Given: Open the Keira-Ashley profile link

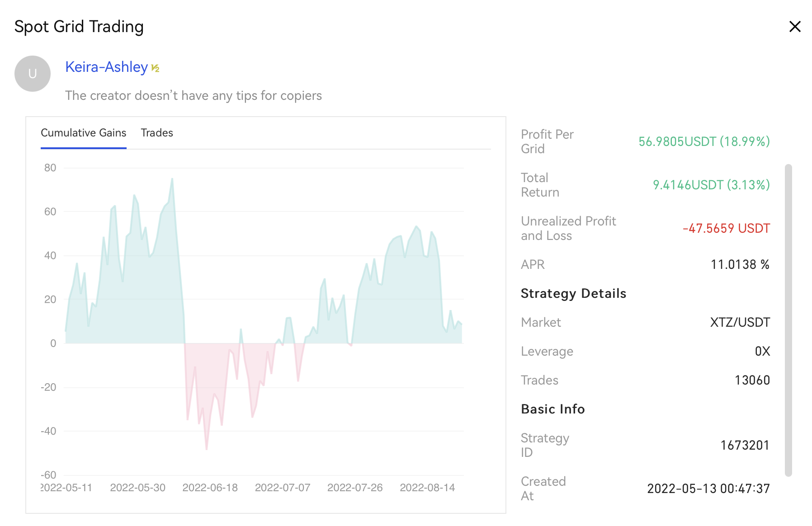Looking at the screenshot, I should point(106,67).
